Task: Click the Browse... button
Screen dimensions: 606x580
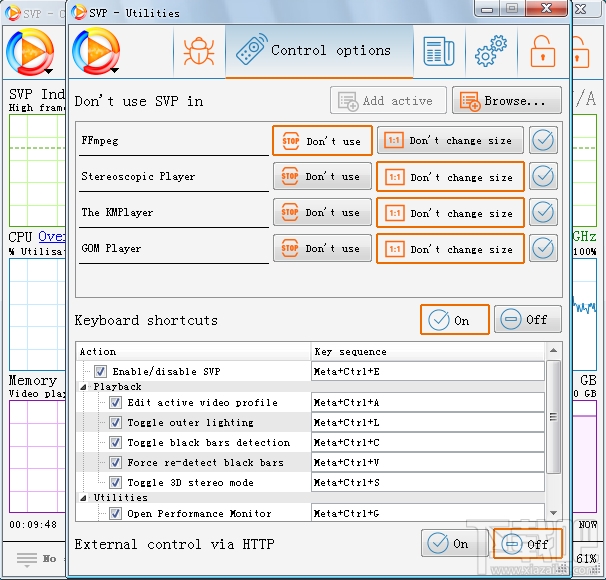Action: [x=506, y=101]
